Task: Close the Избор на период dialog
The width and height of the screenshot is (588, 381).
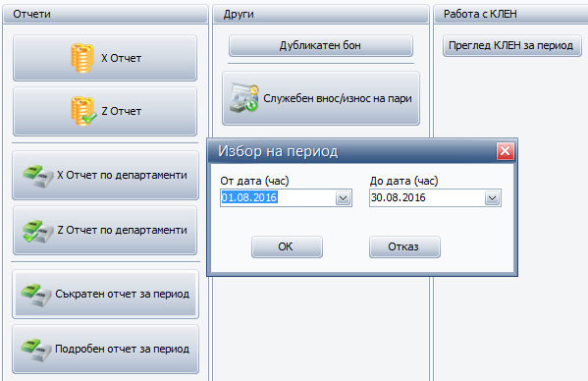Action: pyautogui.click(x=506, y=151)
